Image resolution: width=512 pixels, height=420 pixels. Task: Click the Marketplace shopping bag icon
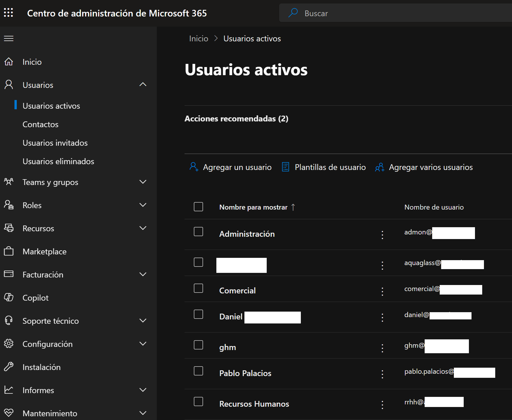(9, 251)
